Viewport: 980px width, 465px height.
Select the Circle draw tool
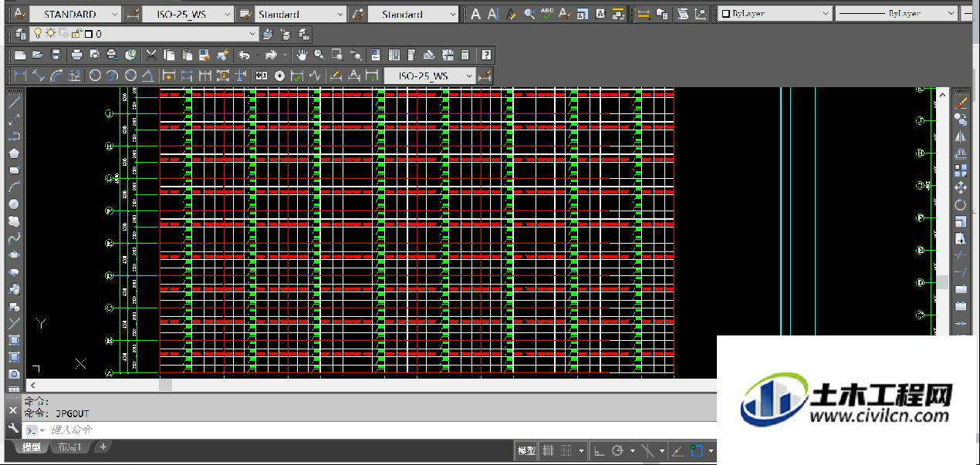14,204
